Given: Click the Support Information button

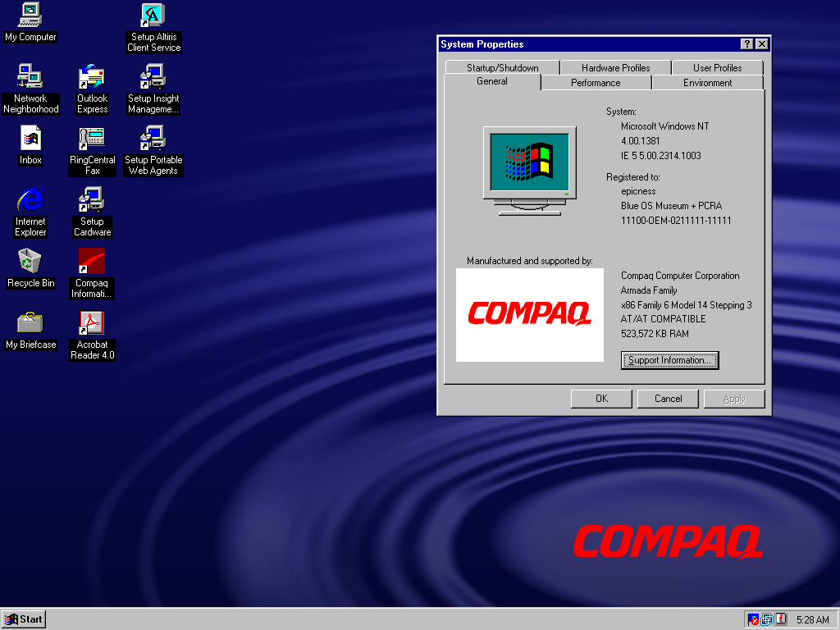Looking at the screenshot, I should [x=669, y=360].
